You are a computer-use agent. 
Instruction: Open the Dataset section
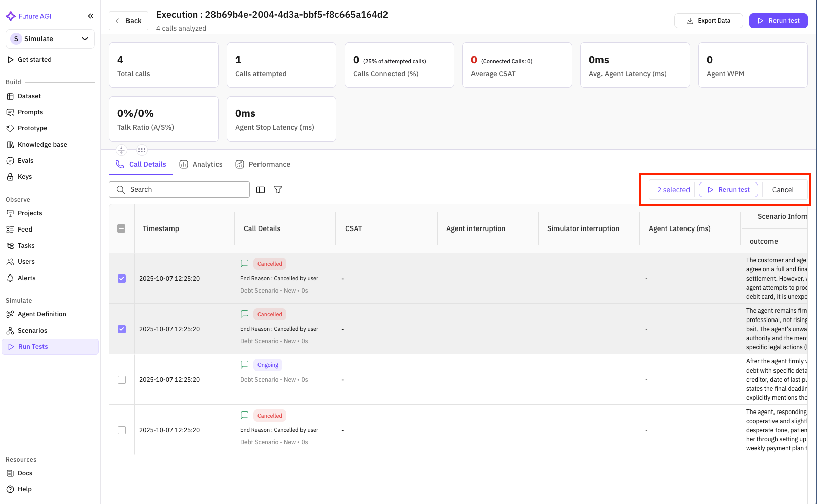tap(29, 96)
